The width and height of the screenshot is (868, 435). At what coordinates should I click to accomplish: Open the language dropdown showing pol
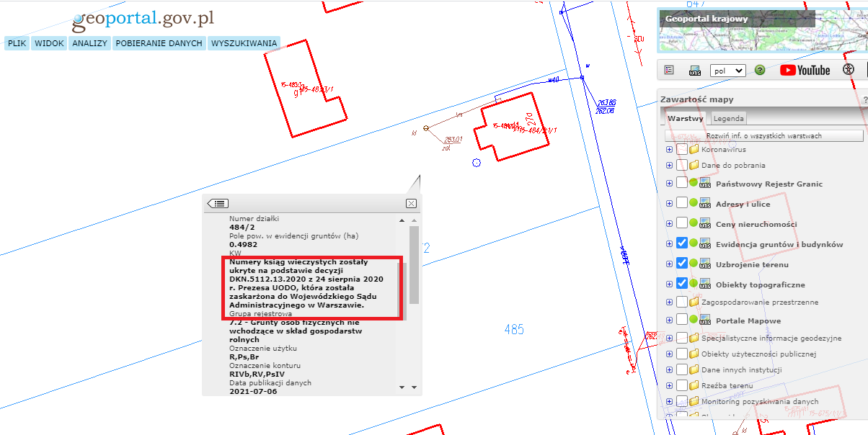[x=727, y=71]
